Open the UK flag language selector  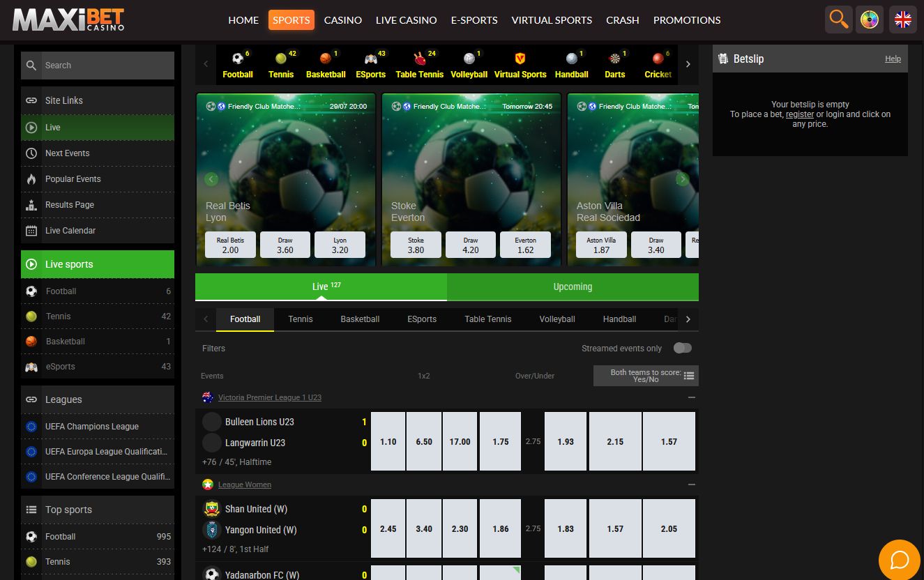pos(903,20)
